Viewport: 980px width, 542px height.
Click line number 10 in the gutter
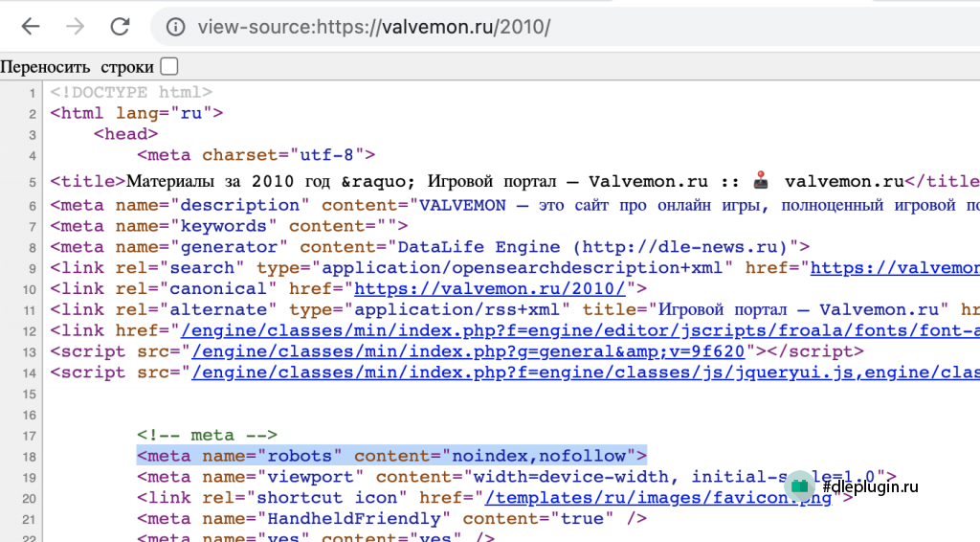[30, 289]
